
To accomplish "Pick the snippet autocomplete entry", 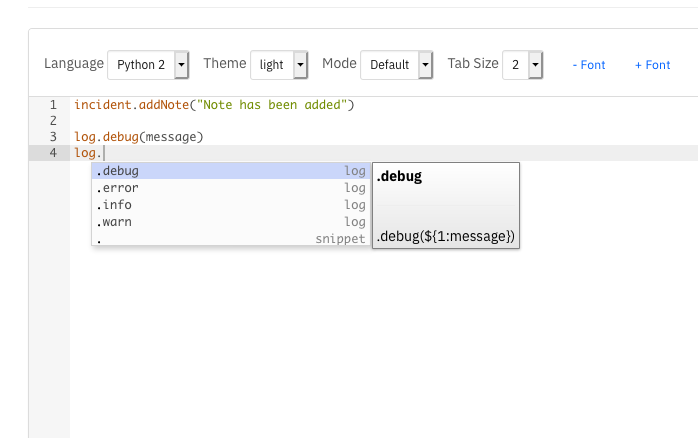I will click(x=231, y=238).
